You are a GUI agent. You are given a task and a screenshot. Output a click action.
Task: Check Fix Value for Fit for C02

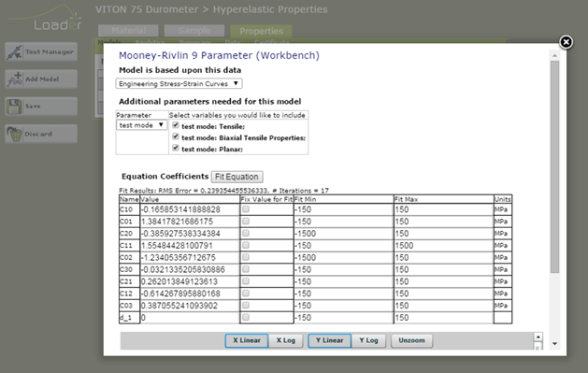246,257
